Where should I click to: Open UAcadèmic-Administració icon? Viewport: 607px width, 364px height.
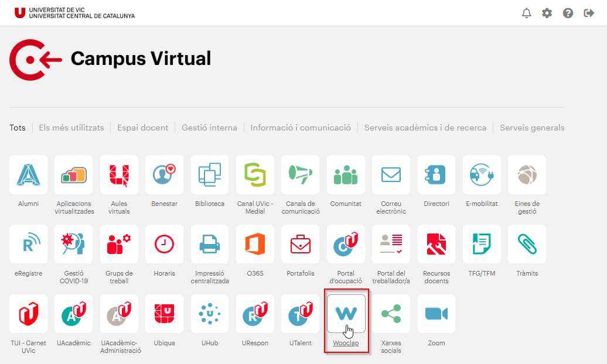tap(119, 314)
